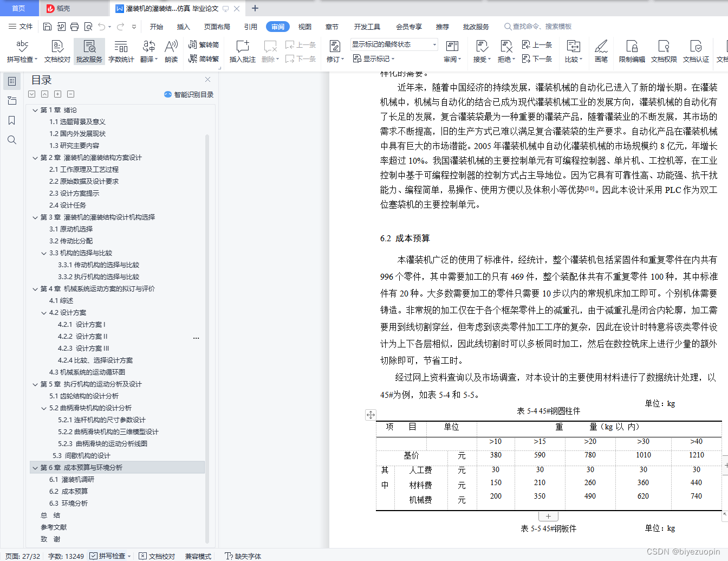Click the 翻译 translate tool
The height and width of the screenshot is (561, 728).
[148, 51]
